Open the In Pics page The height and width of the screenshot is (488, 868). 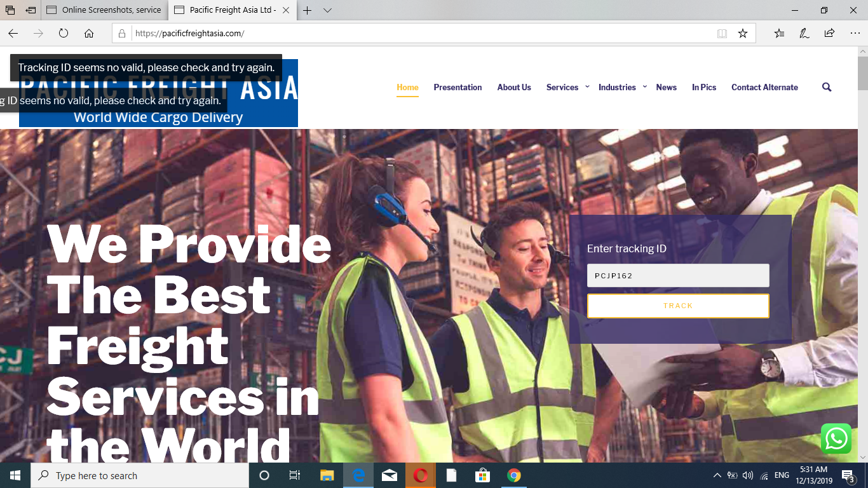pyautogui.click(x=704, y=87)
